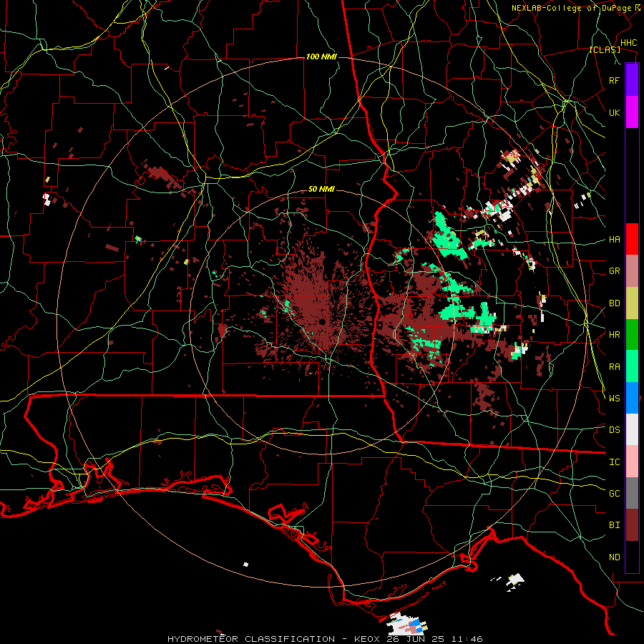Select the yellow BD legend swatch
Viewport: 644px width, 644px height.
point(632,303)
